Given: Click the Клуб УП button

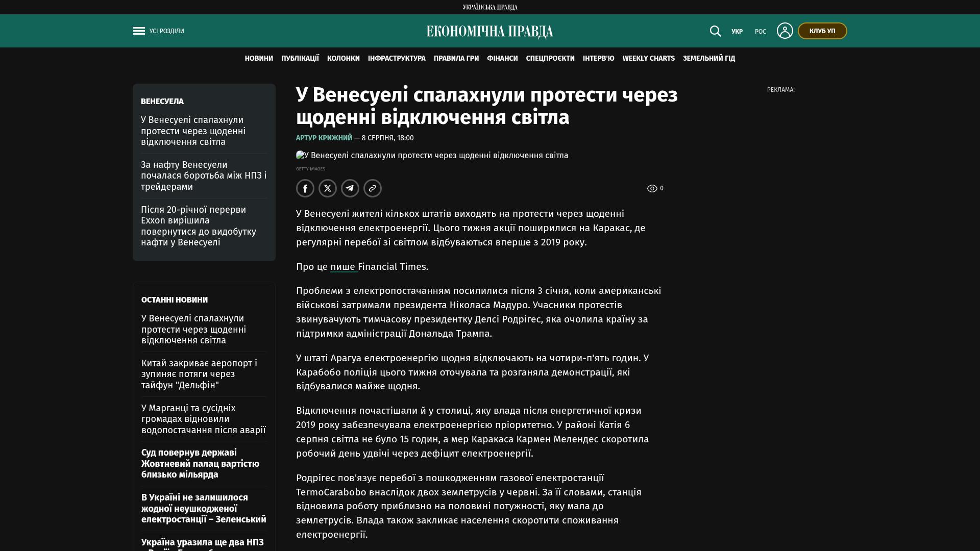Looking at the screenshot, I should pyautogui.click(x=822, y=31).
